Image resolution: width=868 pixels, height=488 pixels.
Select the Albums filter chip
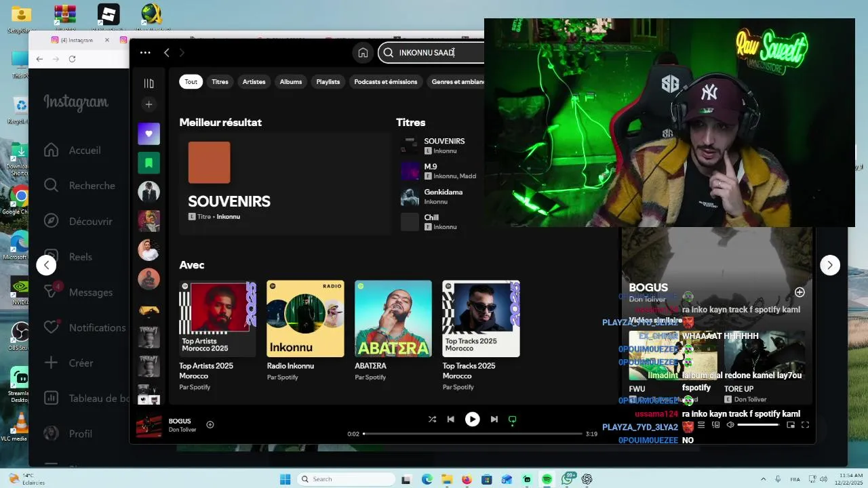(291, 81)
